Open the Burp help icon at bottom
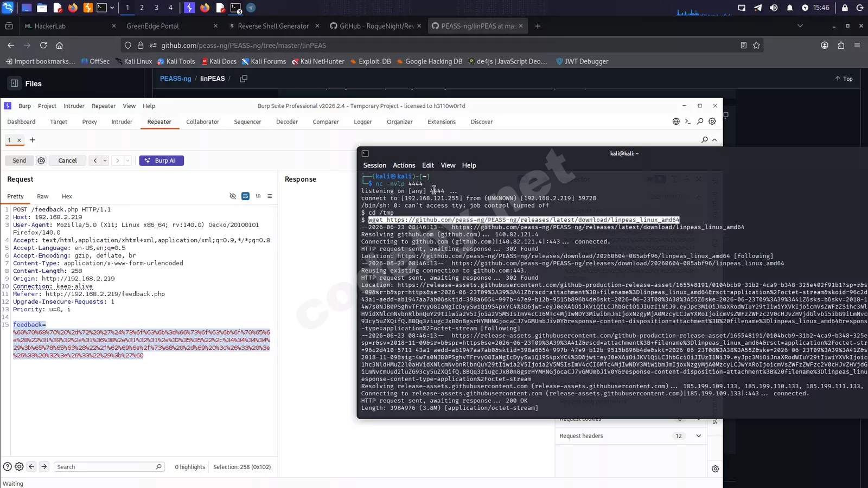The image size is (868, 488). pyautogui.click(x=8, y=467)
